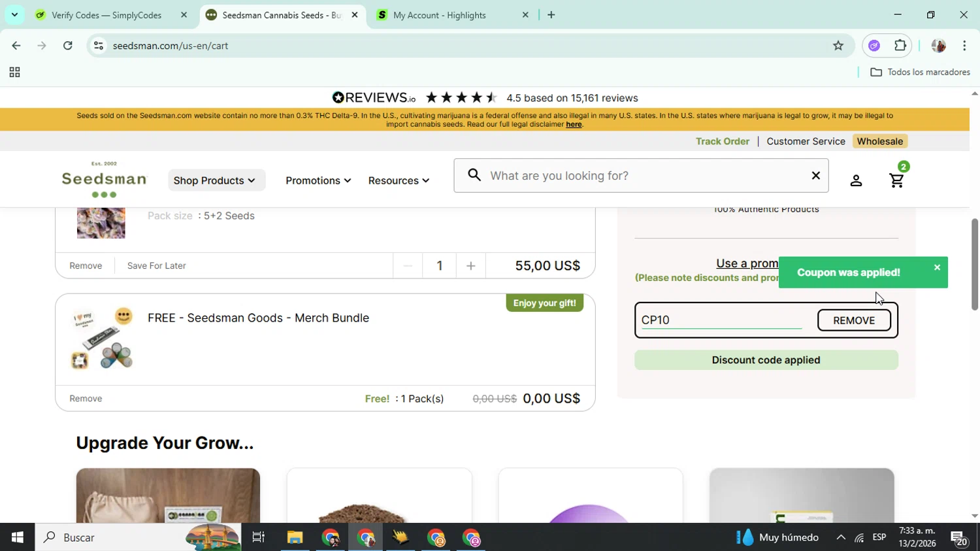
Task: Switch to Verify Codes SimplyCodes tab
Action: tap(106, 15)
